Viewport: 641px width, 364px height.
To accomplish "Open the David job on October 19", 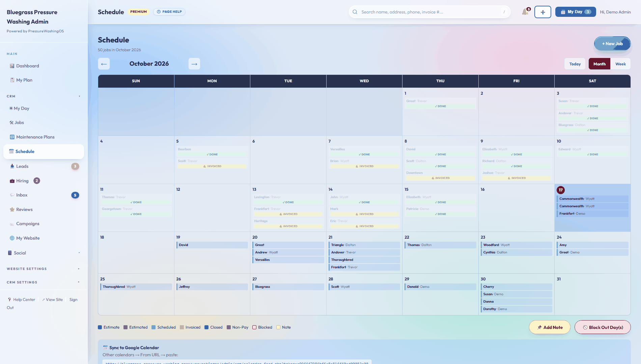I will coord(212,245).
